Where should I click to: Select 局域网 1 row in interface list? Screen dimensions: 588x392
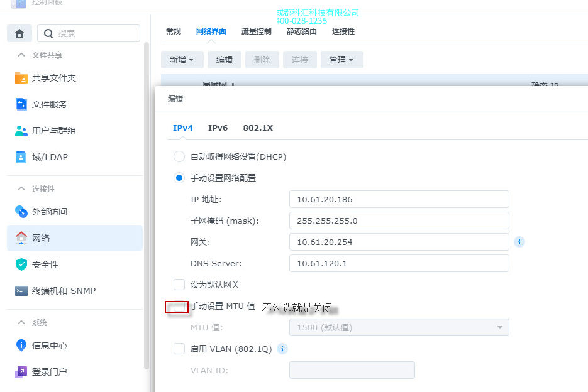(x=374, y=80)
